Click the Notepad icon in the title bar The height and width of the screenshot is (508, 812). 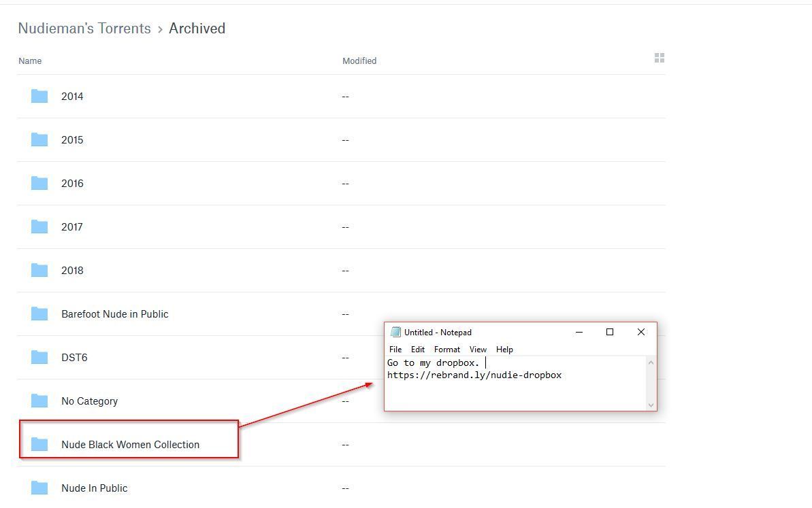point(395,332)
